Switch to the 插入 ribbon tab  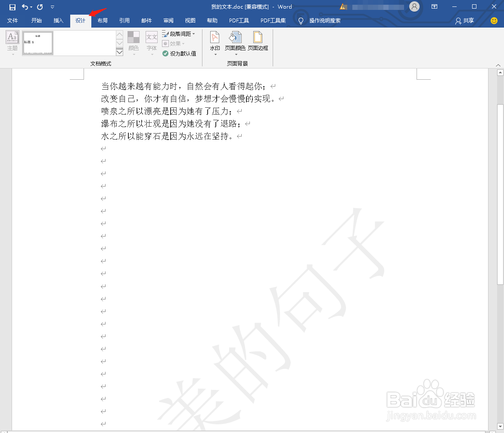58,20
